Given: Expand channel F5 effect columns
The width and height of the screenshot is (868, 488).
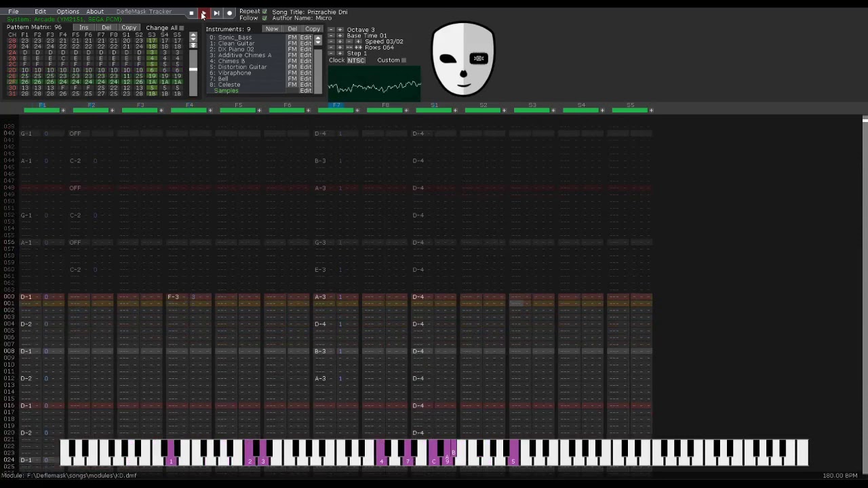Looking at the screenshot, I should point(258,110).
